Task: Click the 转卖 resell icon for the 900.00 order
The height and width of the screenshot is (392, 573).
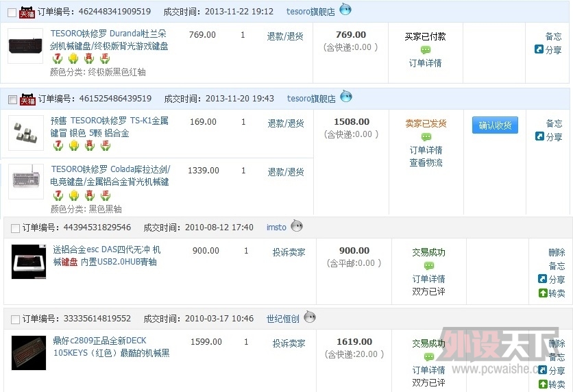Action: (543, 293)
